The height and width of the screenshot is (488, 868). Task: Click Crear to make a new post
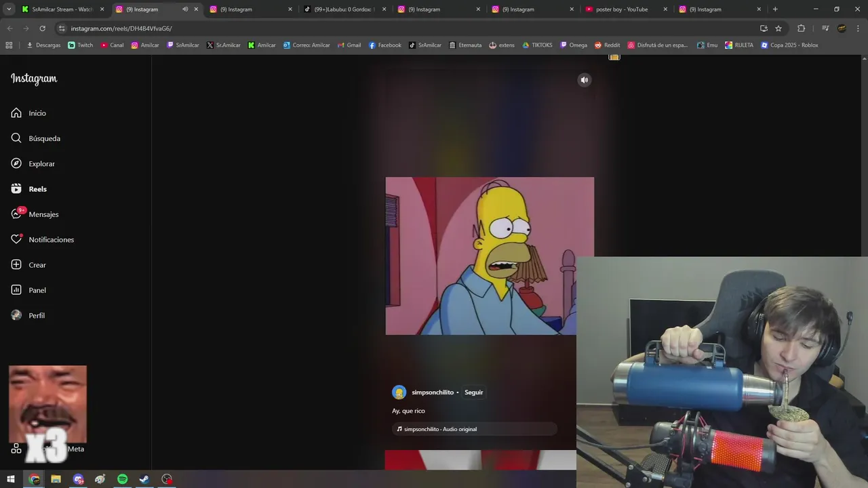pyautogui.click(x=28, y=265)
